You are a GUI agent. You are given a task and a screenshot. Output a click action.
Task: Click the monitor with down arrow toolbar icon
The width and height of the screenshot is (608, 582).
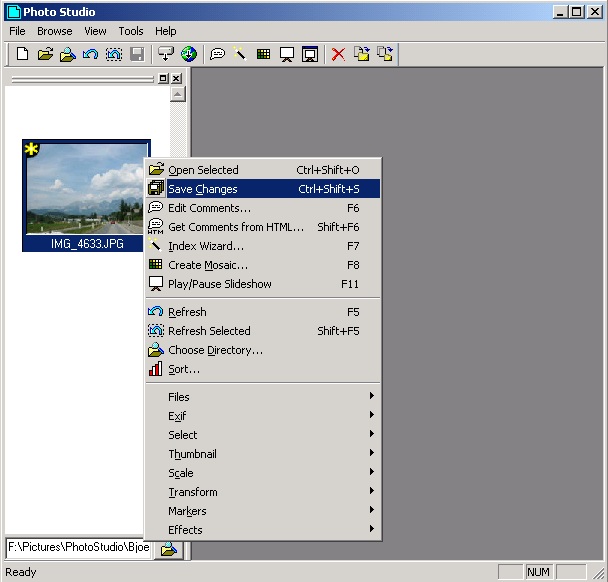click(x=166, y=54)
